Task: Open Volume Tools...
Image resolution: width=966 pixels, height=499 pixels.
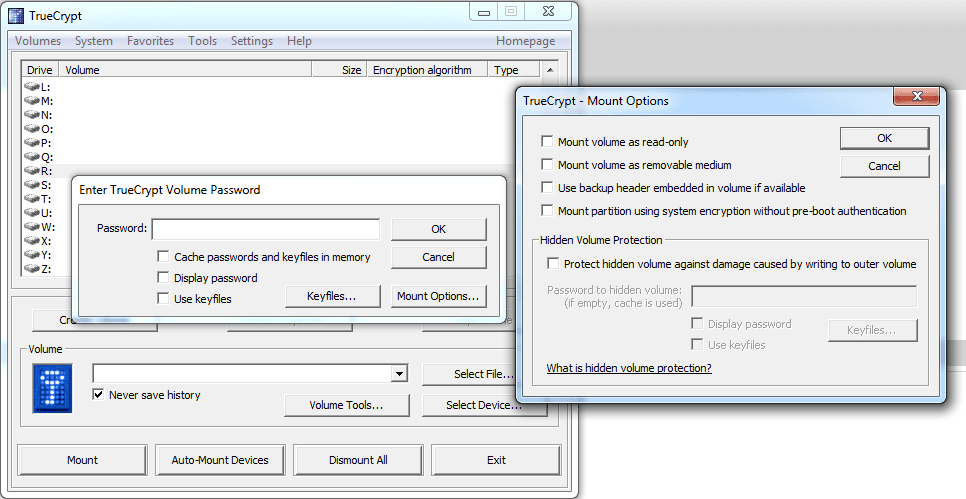Action: [x=346, y=405]
